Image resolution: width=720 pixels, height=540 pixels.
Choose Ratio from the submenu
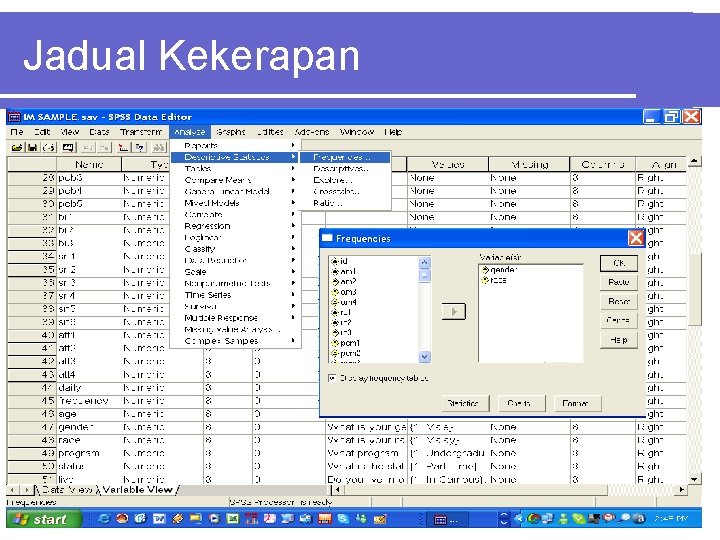pos(344,203)
